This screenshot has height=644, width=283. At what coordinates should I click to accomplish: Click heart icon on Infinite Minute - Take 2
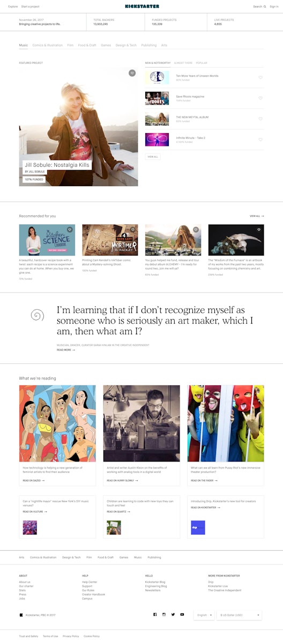click(260, 140)
